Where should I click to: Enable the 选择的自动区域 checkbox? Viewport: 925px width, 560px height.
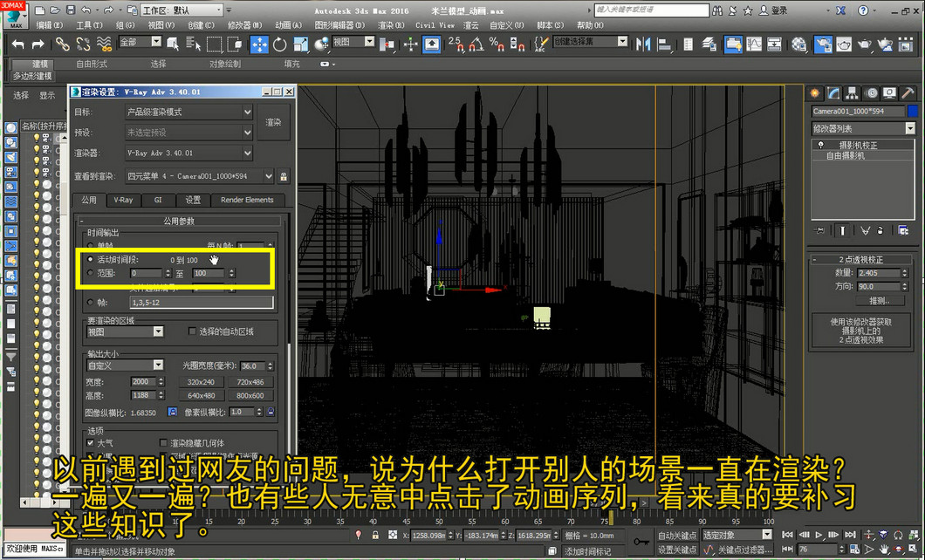192,331
